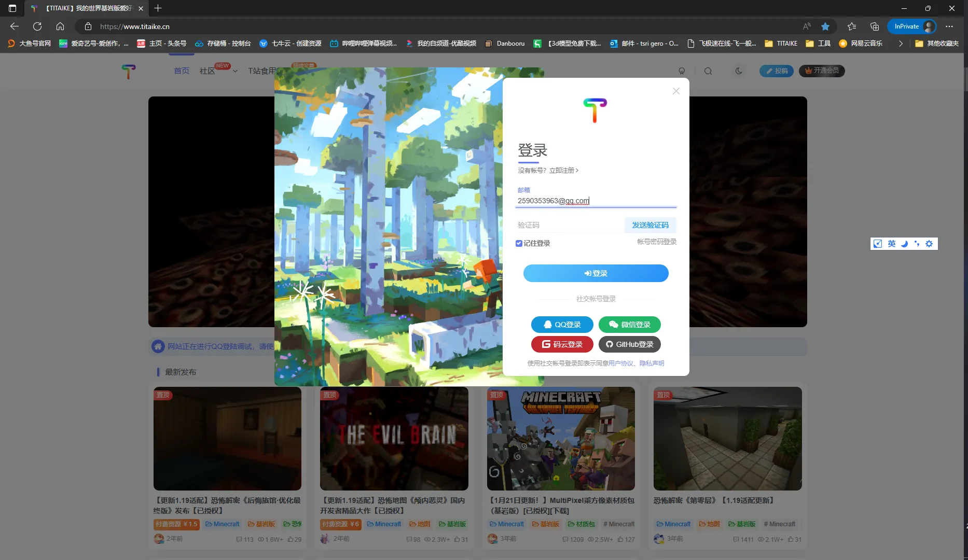This screenshot has height=560, width=968.
Task: Open the TITAIKE bookmarks folder
Action: 781,44
